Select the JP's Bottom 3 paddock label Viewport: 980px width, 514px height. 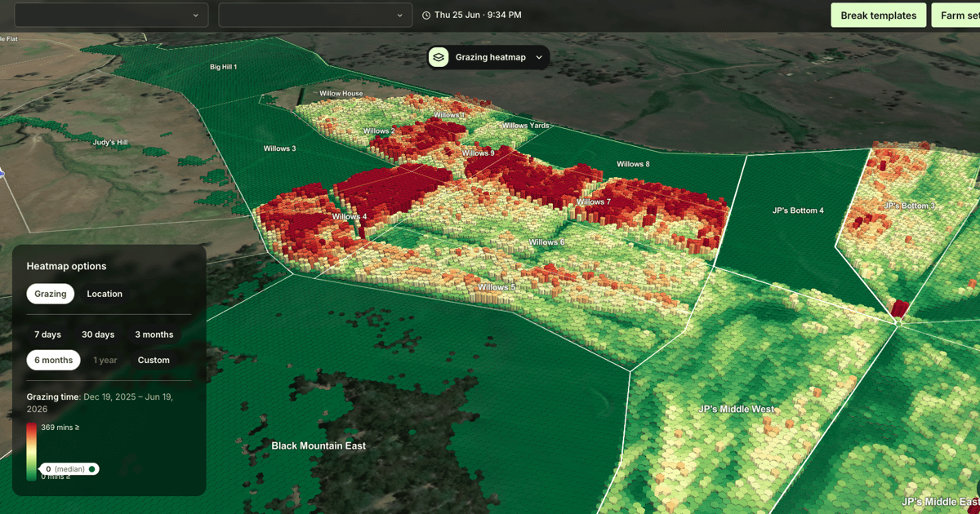[909, 206]
